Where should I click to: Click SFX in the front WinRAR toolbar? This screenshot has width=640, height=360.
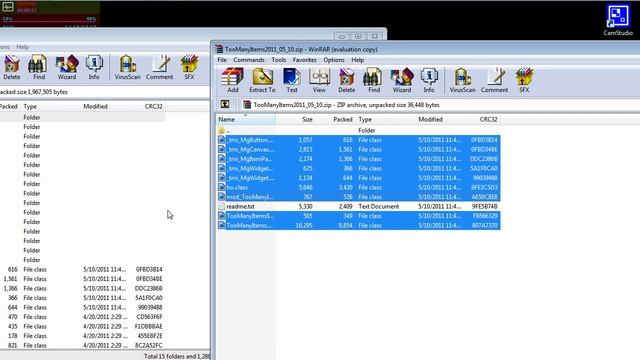(524, 80)
